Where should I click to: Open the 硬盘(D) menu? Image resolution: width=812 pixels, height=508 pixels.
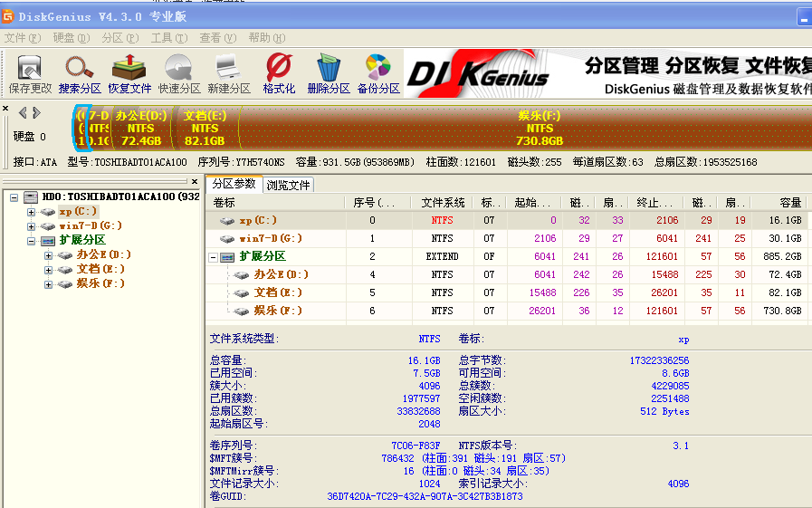[72, 38]
